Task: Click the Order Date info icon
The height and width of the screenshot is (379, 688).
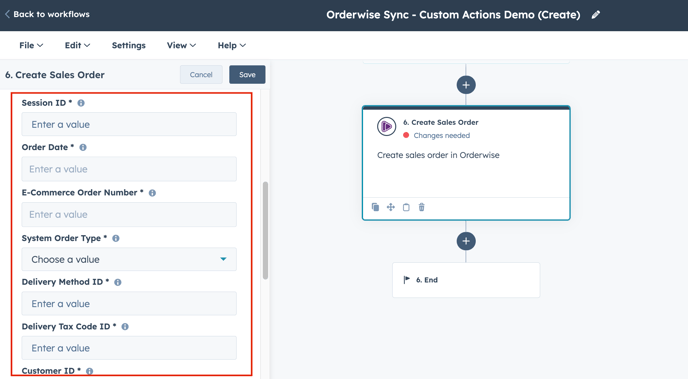Action: point(83,147)
